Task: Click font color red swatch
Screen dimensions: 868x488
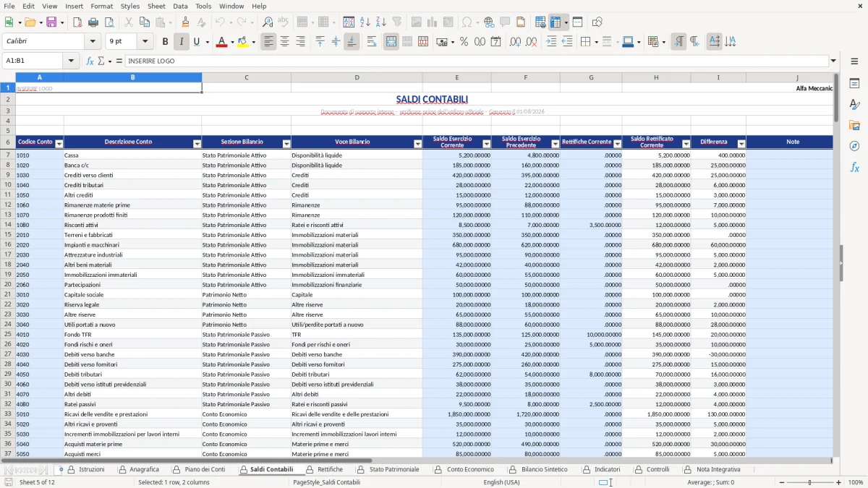Action: click(221, 42)
